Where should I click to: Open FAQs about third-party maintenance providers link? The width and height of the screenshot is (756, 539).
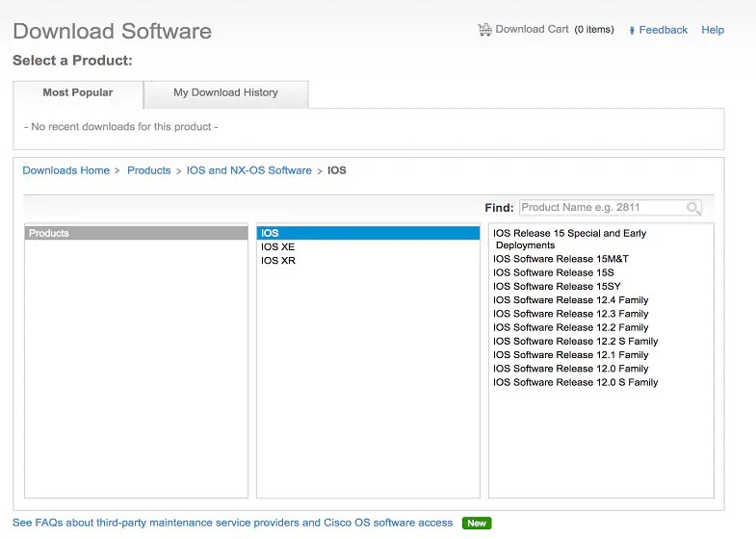click(x=232, y=523)
